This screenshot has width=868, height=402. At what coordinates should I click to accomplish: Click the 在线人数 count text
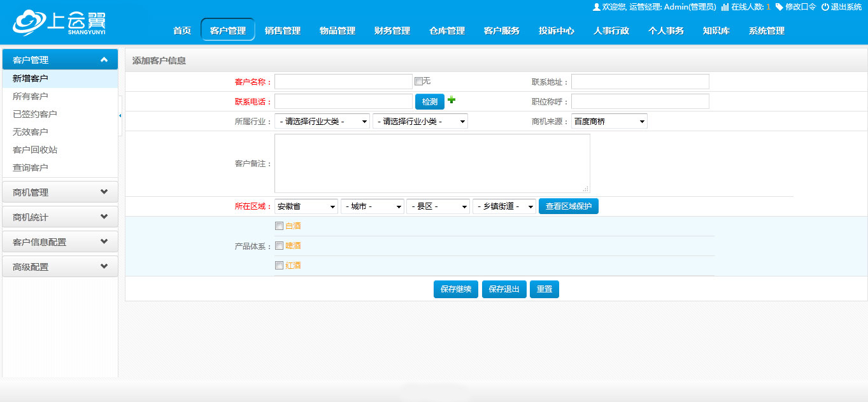tap(751, 7)
